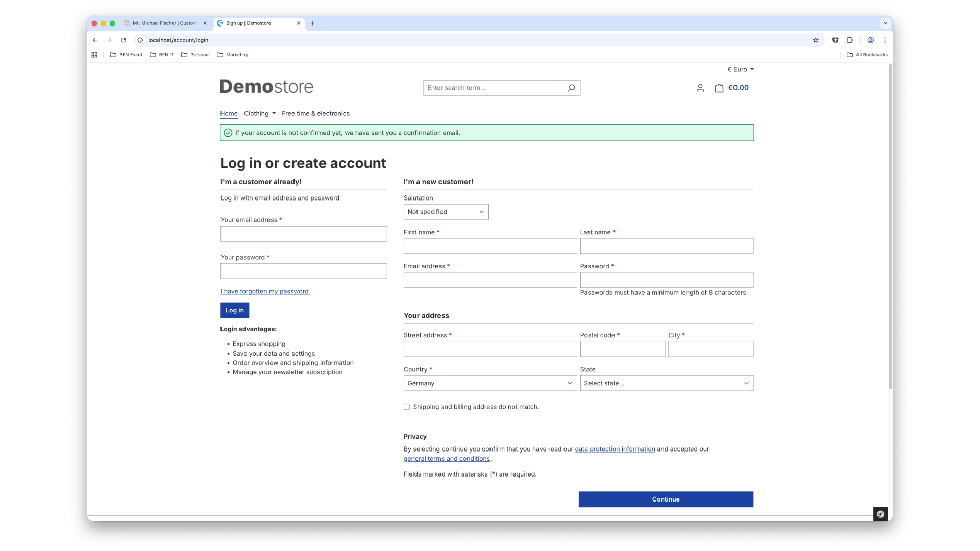
Task: Open a new browser tab
Action: tap(312, 23)
